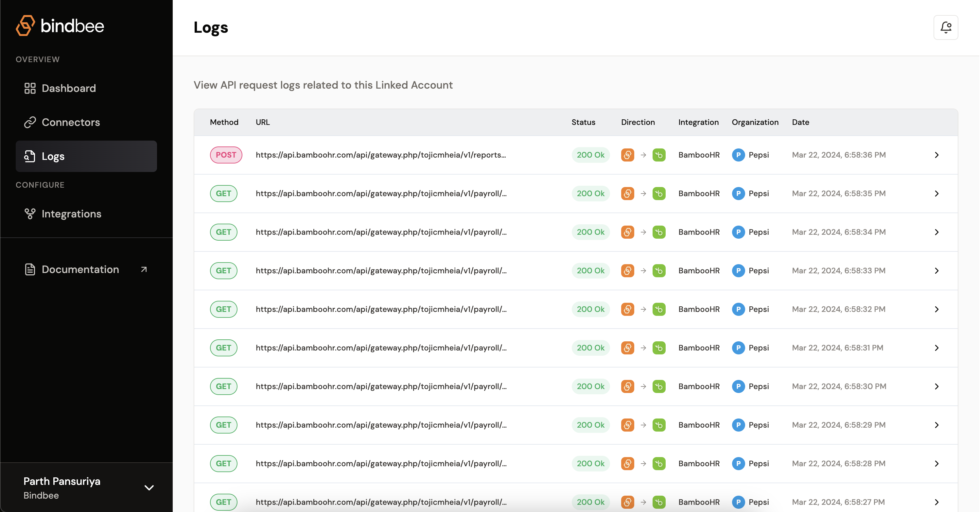Click the direction arrow in the 6:58:34 PM row
The image size is (980, 512).
pos(643,232)
